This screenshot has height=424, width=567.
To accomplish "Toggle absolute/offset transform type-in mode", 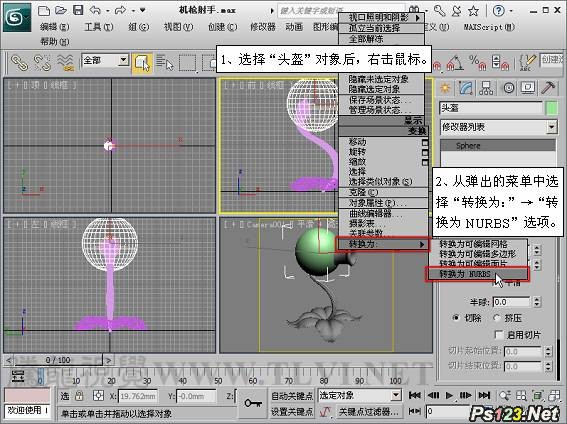I will [98, 396].
